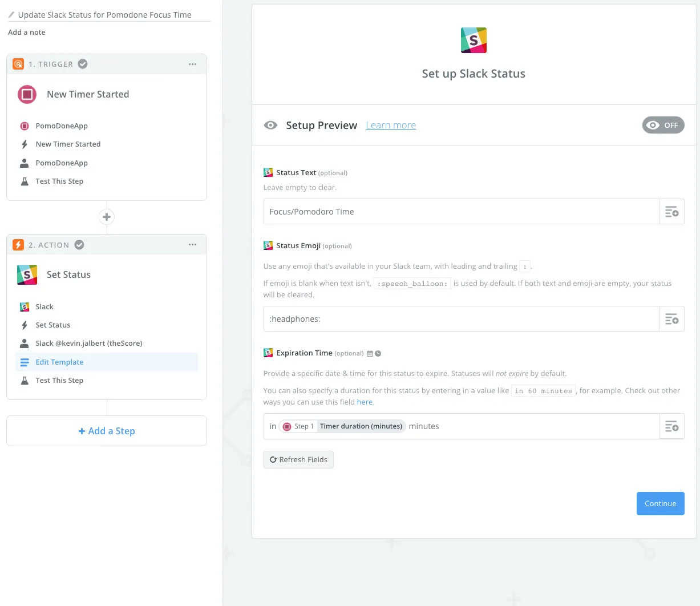Click the New Timer Started heading
The width and height of the screenshot is (700, 606).
pos(88,94)
